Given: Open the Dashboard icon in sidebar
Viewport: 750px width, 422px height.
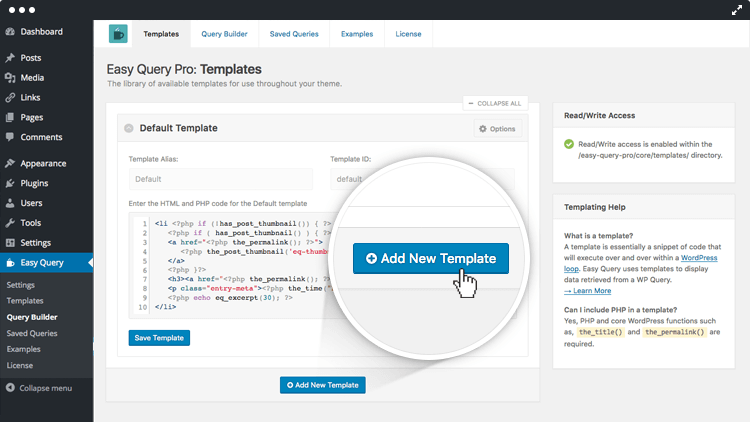Looking at the screenshot, I should (10, 32).
